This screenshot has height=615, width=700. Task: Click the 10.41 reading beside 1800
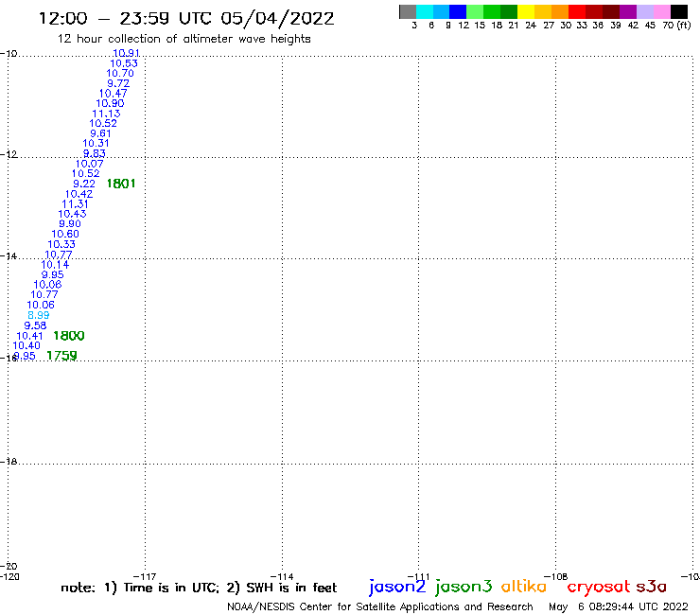[x=29, y=336]
